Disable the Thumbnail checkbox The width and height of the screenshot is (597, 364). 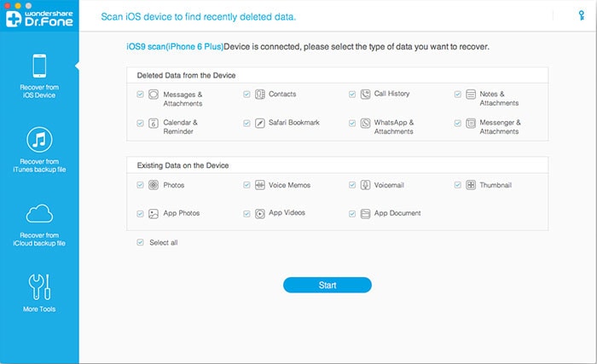point(458,185)
